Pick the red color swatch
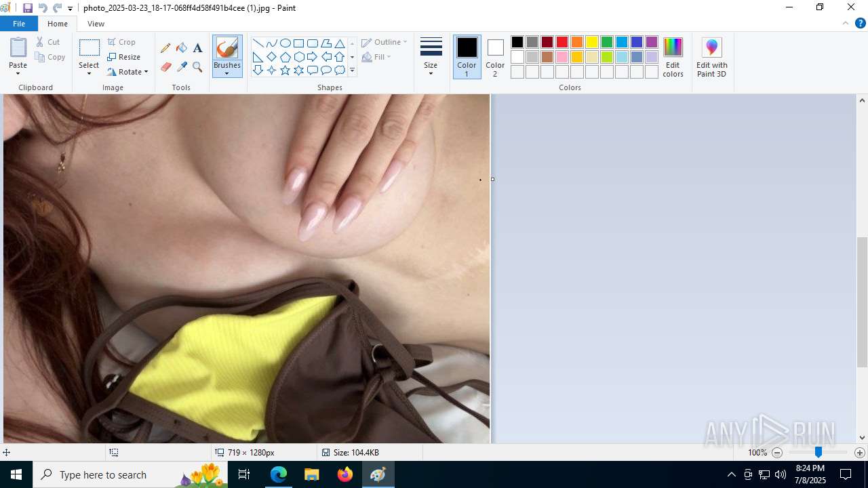The height and width of the screenshot is (488, 868). (562, 42)
